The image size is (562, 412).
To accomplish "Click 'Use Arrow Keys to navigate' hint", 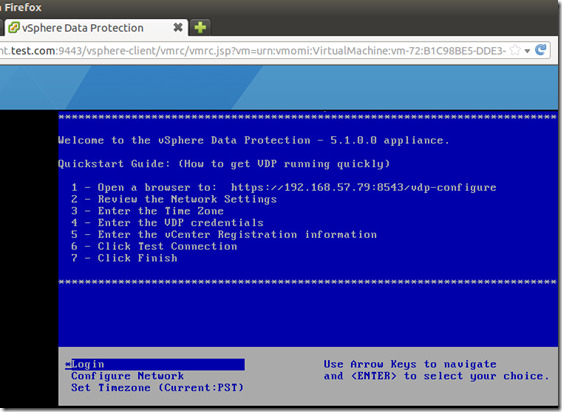I will click(410, 364).
